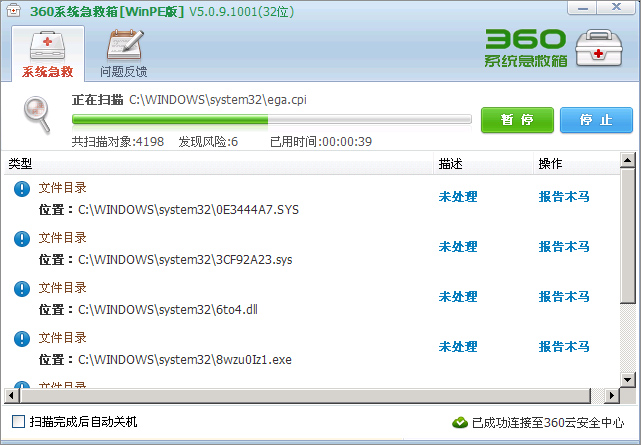Click the vertical scrollbar thumb

tap(628, 236)
